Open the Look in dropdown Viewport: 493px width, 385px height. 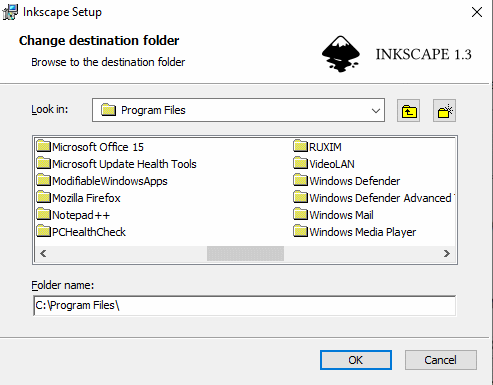(x=376, y=110)
